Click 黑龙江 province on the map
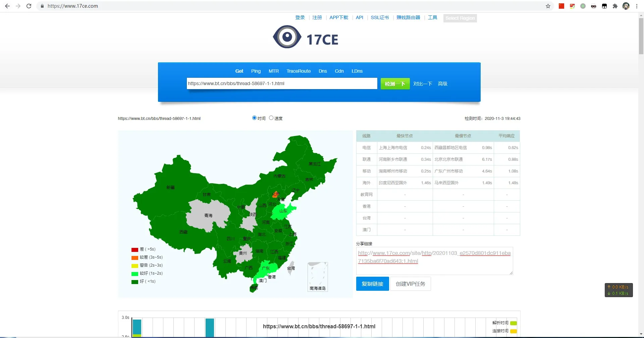Viewport: 644px width, 338px height. [315, 164]
